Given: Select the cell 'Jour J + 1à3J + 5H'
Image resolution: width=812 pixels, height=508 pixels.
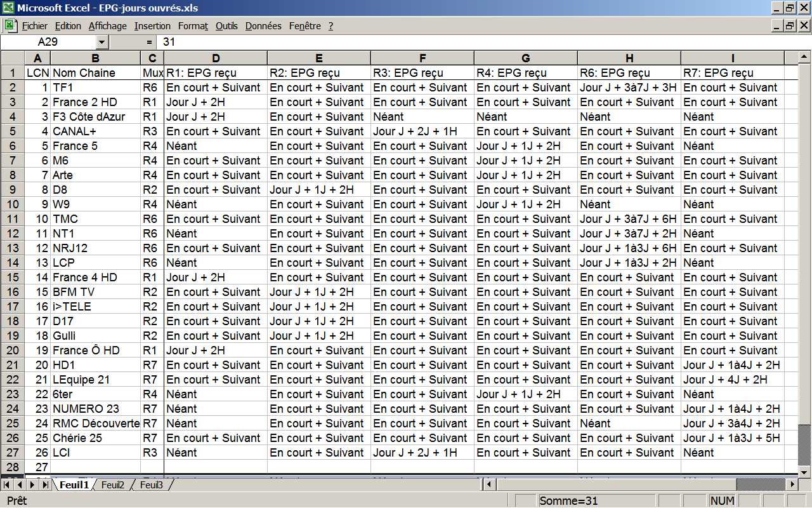Looking at the screenshot, I should [x=733, y=438].
